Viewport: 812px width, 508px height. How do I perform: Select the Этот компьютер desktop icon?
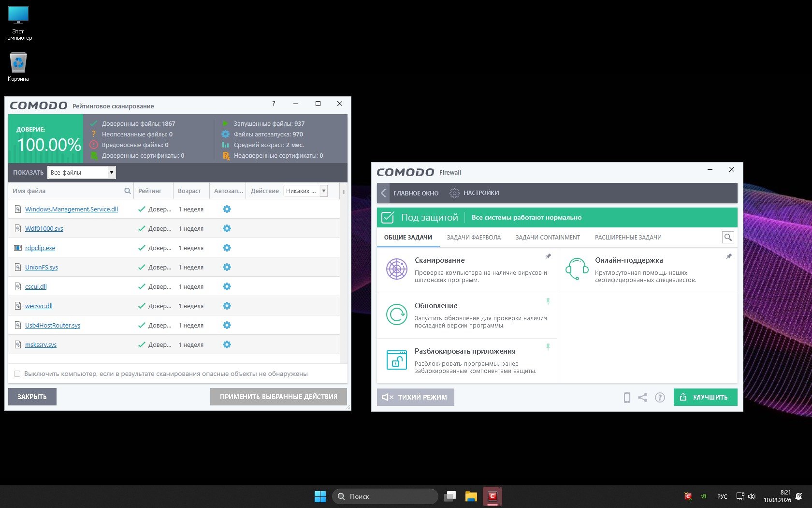pyautogui.click(x=18, y=23)
